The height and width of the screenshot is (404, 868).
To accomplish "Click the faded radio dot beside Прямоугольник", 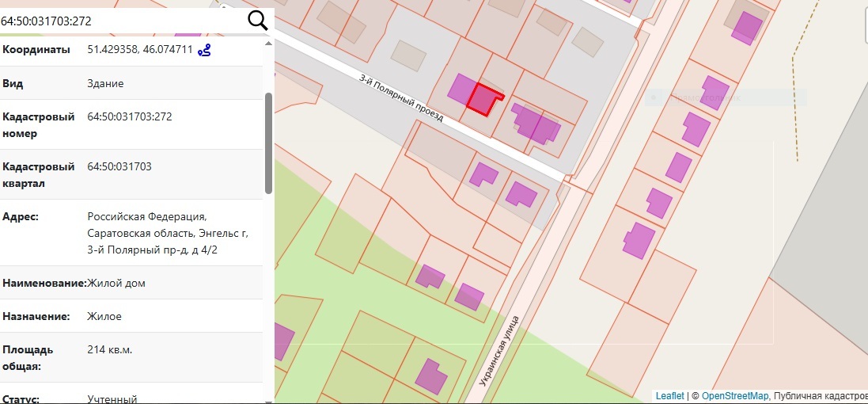I will [x=654, y=98].
